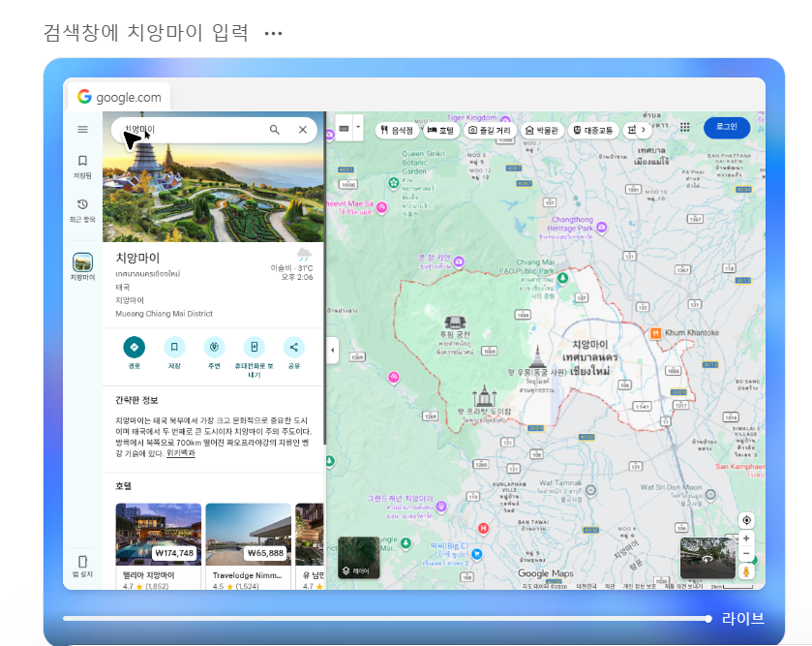This screenshot has height=646, width=812.
Task: Click the keyboard input tool icon
Action: [345, 128]
